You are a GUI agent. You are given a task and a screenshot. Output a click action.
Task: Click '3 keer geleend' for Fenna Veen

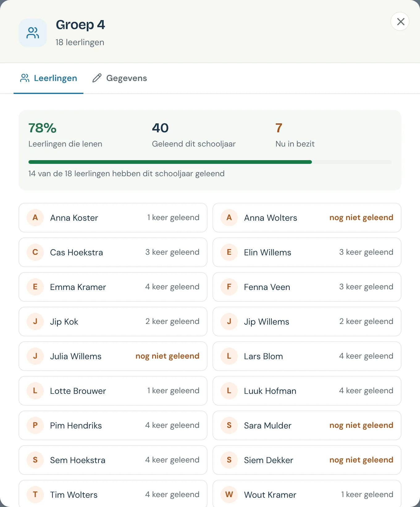(366, 287)
